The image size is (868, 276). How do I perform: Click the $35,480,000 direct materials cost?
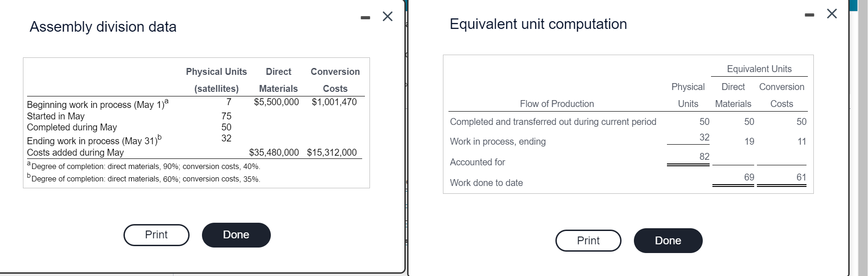click(274, 152)
